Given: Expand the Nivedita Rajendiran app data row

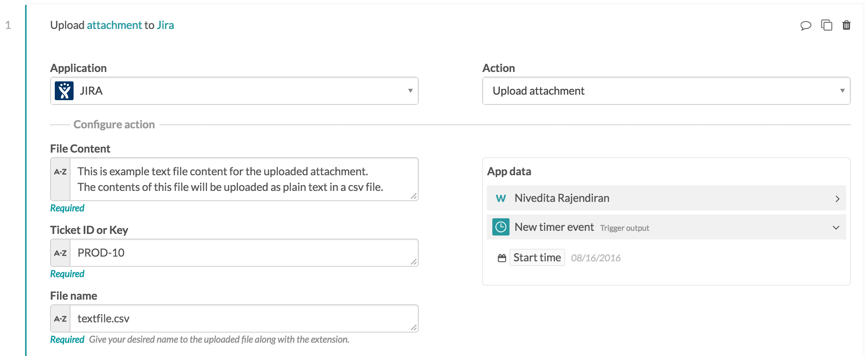Looking at the screenshot, I should pos(666,198).
